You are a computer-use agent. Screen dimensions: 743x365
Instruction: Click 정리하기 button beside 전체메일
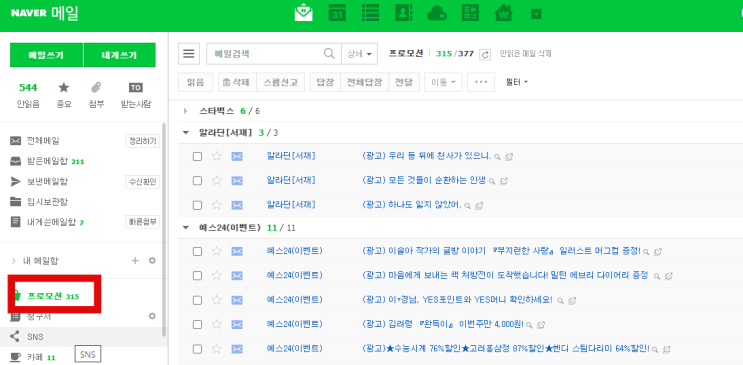[143, 141]
